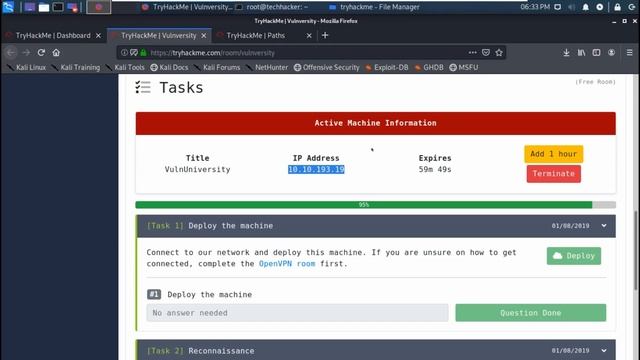The height and width of the screenshot is (360, 640).
Task: Terminate the active machine
Action: pos(553,174)
